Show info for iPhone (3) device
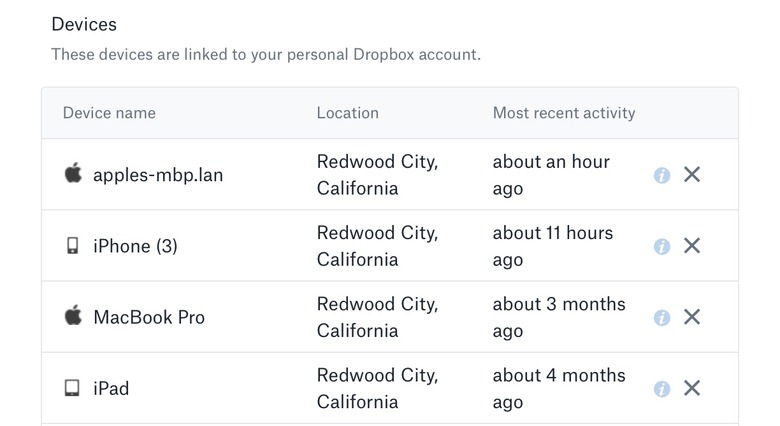 (x=661, y=246)
